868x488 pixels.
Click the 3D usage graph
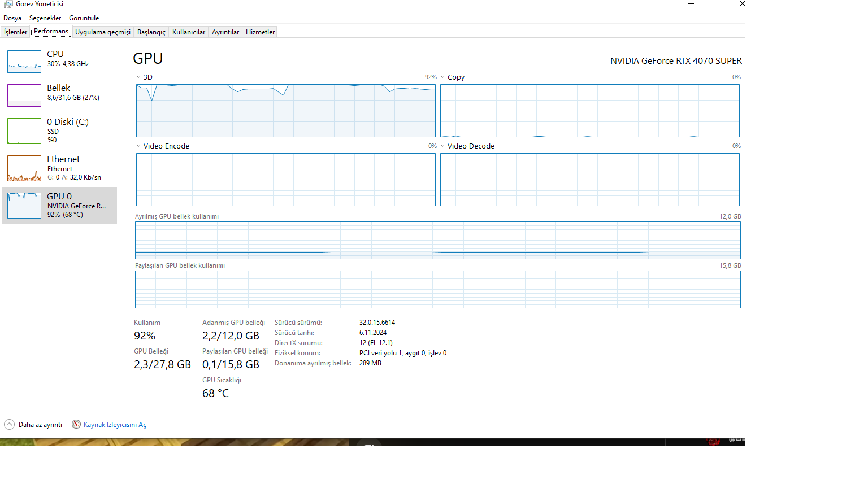click(286, 111)
